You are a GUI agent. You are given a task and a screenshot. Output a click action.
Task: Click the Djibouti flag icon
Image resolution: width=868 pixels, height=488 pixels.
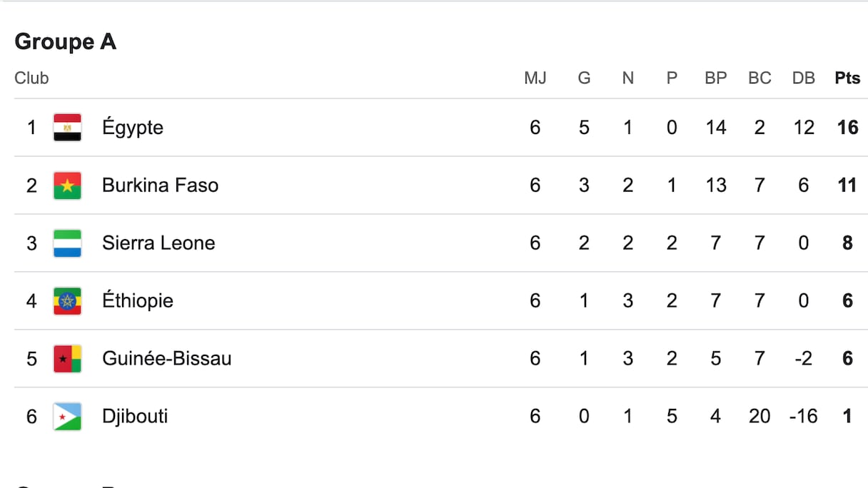click(x=67, y=417)
